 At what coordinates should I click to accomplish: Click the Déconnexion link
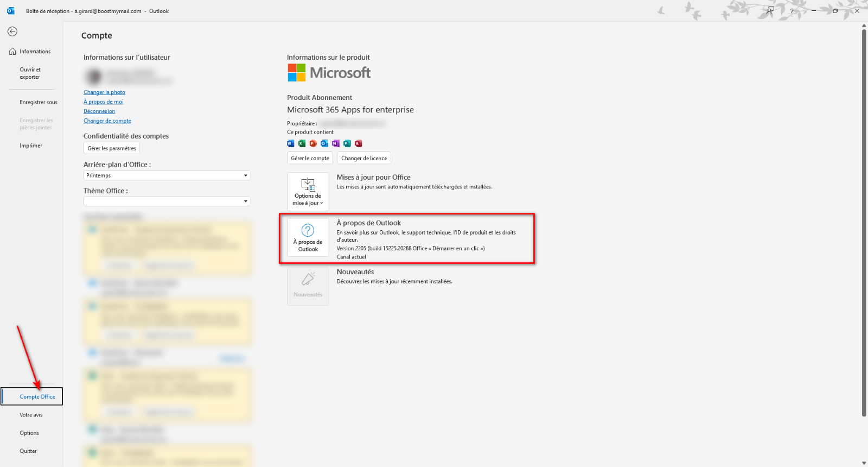click(x=99, y=111)
